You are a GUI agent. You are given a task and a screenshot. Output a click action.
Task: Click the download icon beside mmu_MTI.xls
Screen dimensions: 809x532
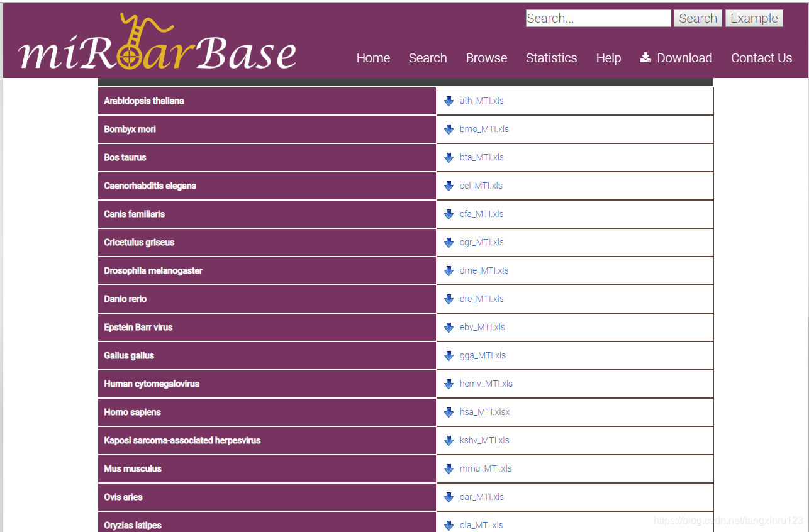[x=449, y=468]
